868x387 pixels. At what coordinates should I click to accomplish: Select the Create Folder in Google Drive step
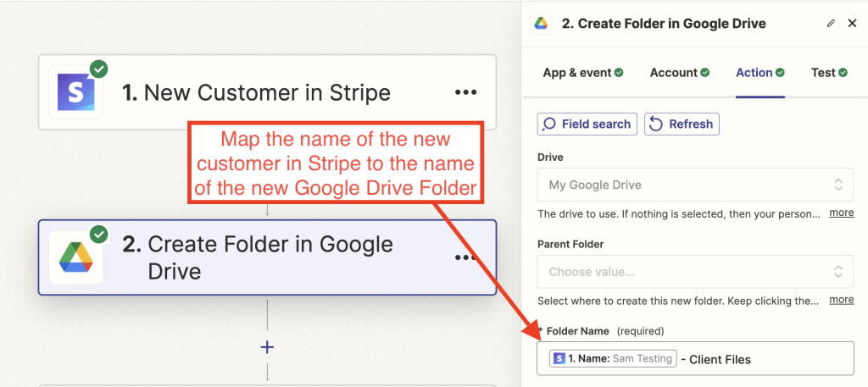click(x=267, y=257)
